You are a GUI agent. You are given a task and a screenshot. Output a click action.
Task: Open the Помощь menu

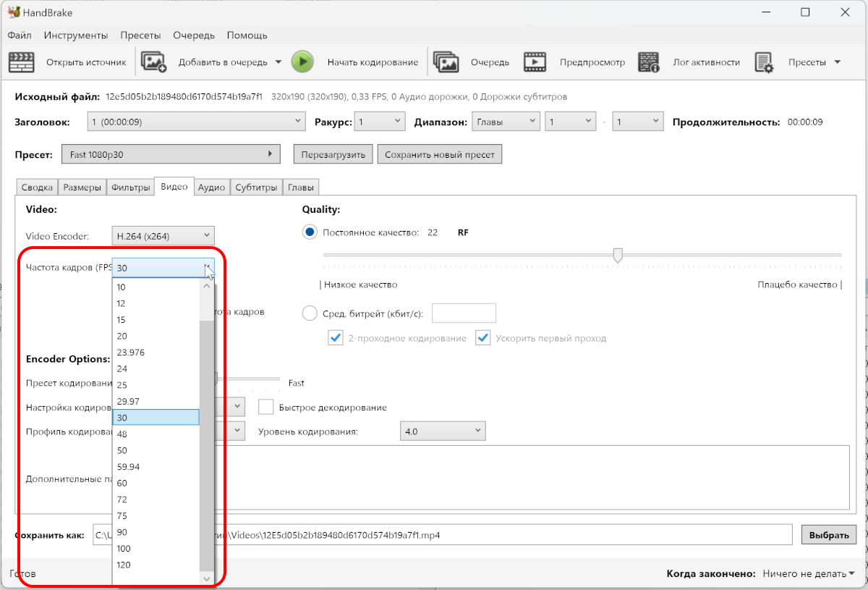247,35
